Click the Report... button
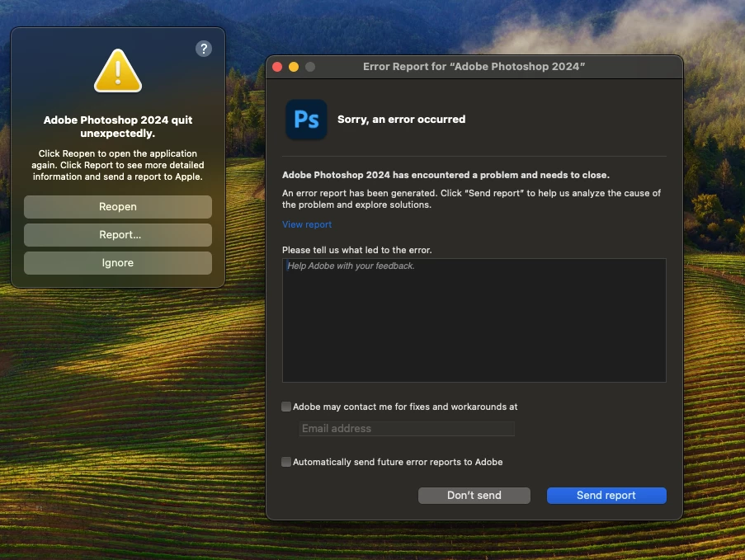745x560 pixels. 118,235
